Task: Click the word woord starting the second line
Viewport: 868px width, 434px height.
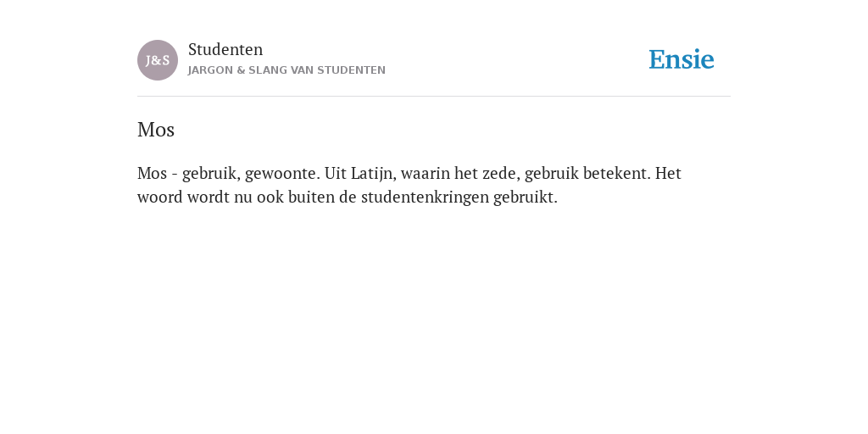Action: click(160, 198)
